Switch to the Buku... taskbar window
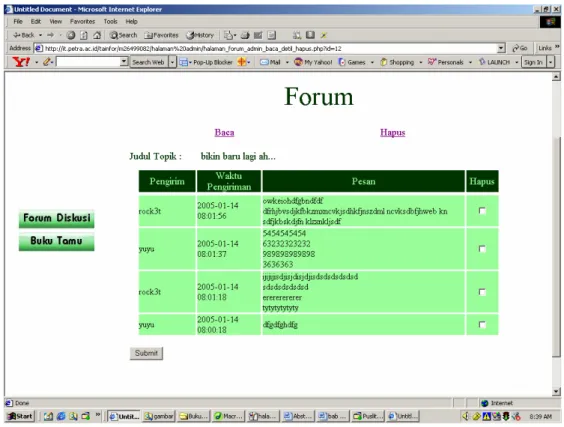564x427 pixels. [194, 416]
